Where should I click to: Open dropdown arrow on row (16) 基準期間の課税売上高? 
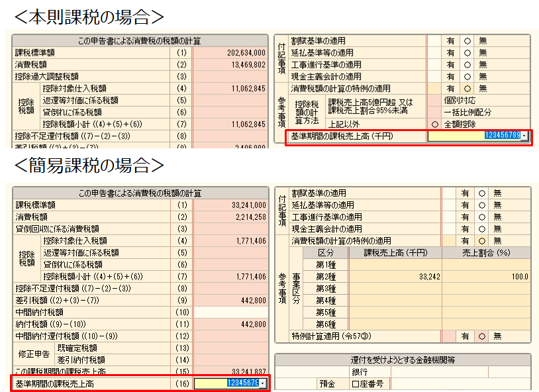point(264,383)
